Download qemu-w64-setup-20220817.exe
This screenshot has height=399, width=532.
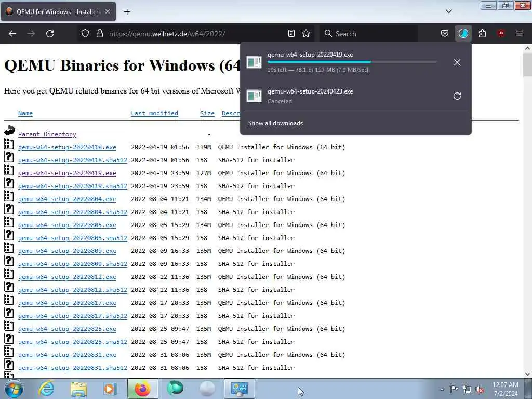(67, 303)
